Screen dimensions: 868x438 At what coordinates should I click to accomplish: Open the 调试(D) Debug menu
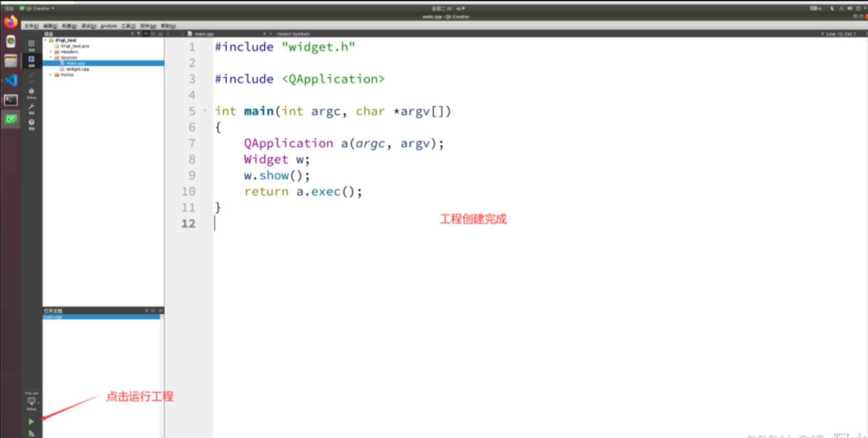click(89, 26)
